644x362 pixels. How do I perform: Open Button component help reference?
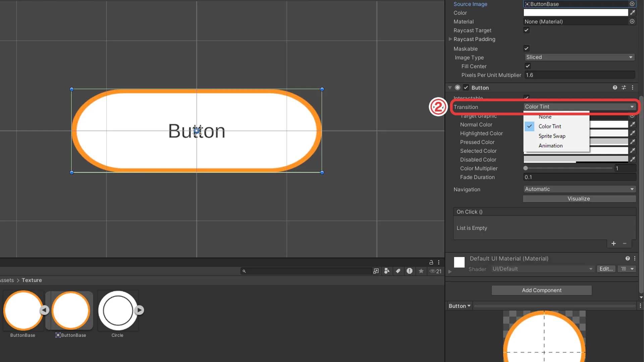pos(615,87)
